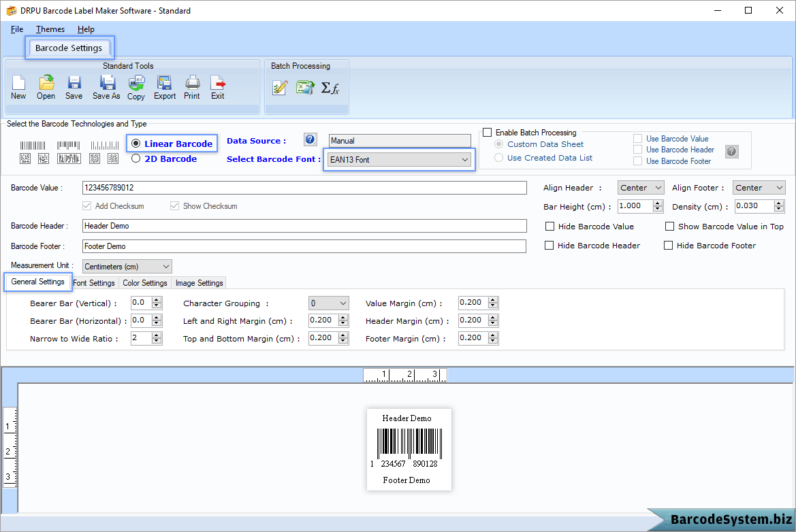796x532 pixels.
Task: Select the Custom Data Sheet radio button
Action: click(x=499, y=144)
